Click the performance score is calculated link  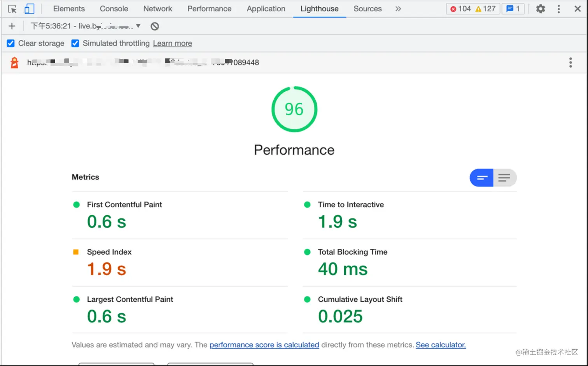click(264, 345)
